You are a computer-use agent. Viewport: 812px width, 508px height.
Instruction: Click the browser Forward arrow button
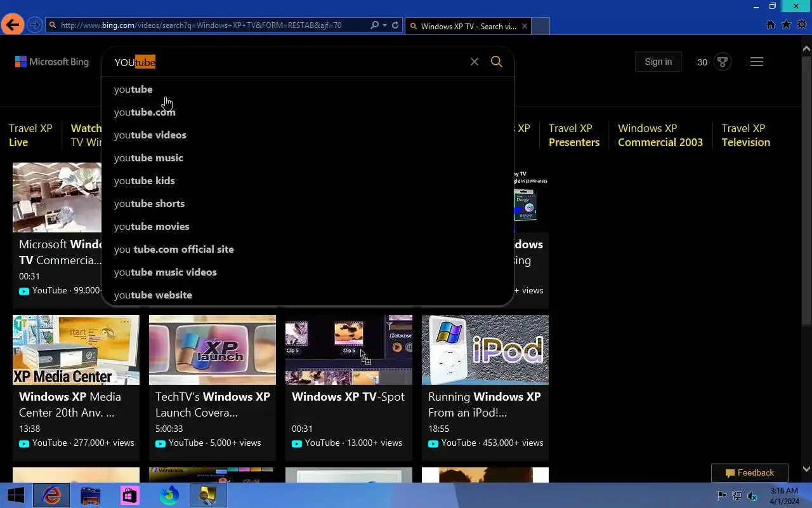pyautogui.click(x=35, y=25)
